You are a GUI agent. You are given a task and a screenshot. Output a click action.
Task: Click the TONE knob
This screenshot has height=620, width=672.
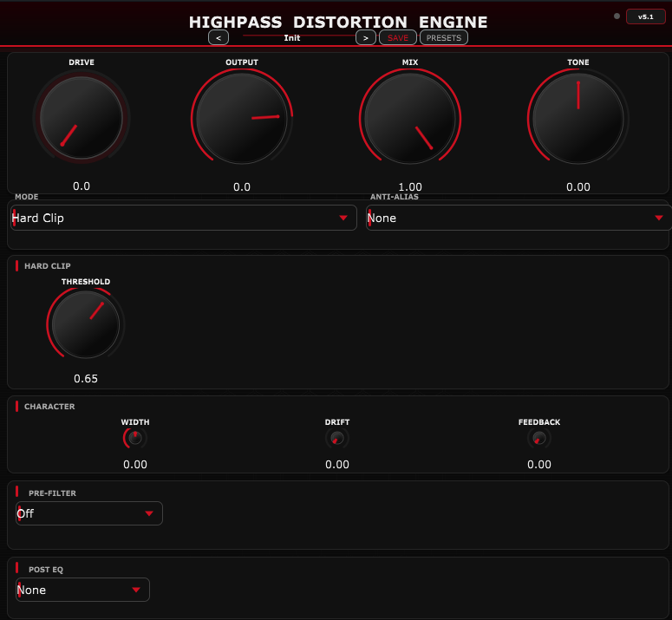[578, 118]
